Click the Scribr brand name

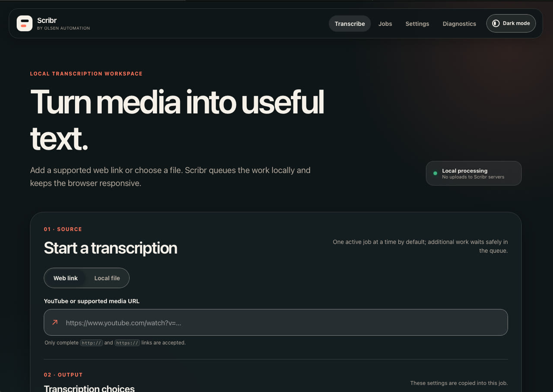pos(47,20)
